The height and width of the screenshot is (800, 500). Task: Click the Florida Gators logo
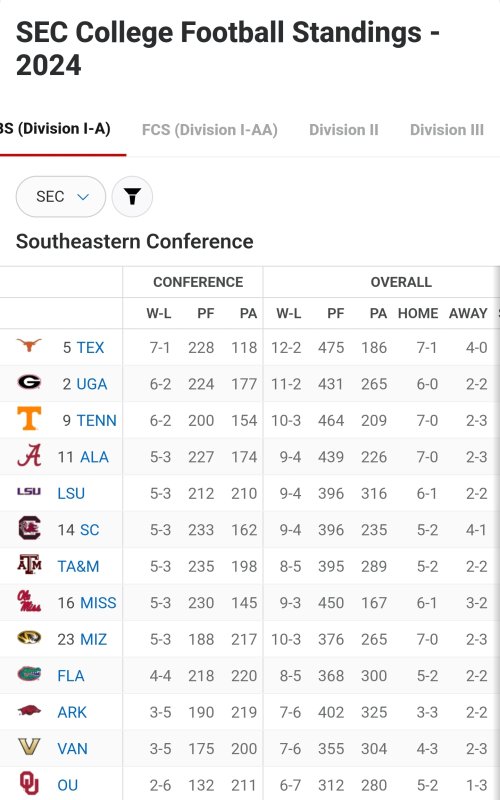click(29, 674)
